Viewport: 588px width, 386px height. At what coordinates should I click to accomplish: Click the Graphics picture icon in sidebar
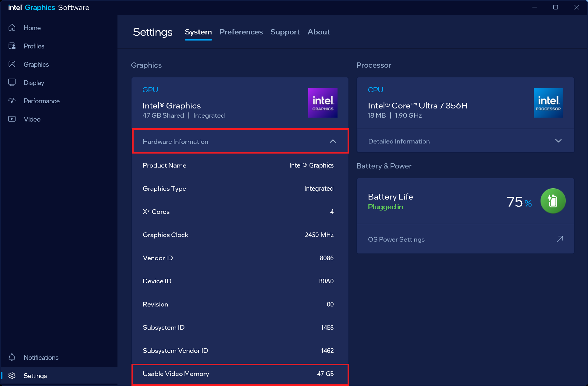pyautogui.click(x=12, y=64)
